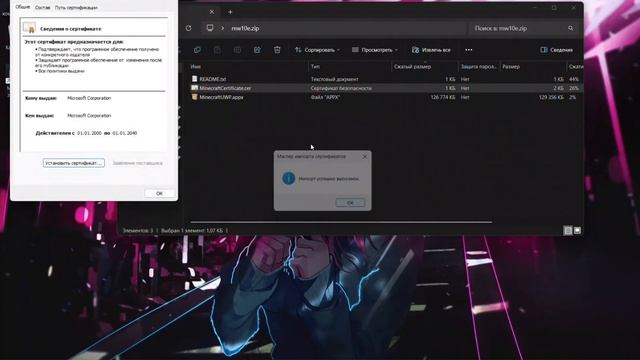Open the Просмотреть dropdown
This screenshot has width=640, height=360.
click(375, 50)
